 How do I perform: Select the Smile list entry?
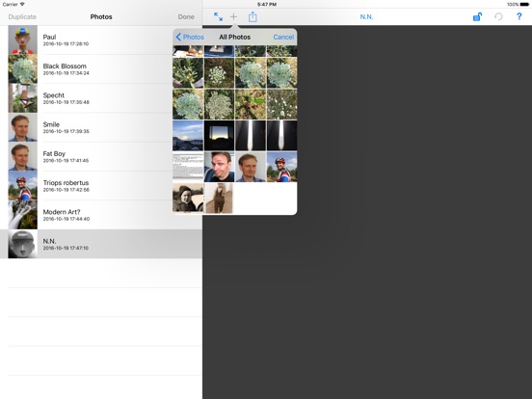coord(101,127)
